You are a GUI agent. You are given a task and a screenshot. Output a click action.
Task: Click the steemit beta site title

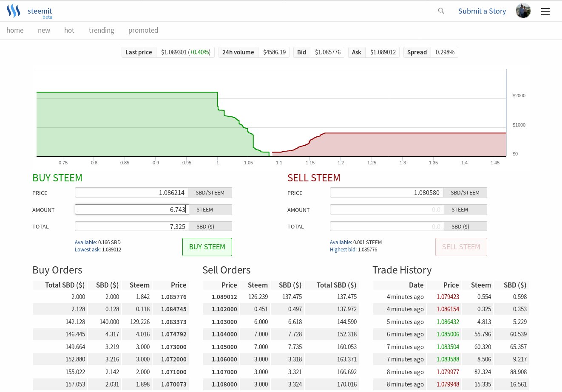click(40, 12)
